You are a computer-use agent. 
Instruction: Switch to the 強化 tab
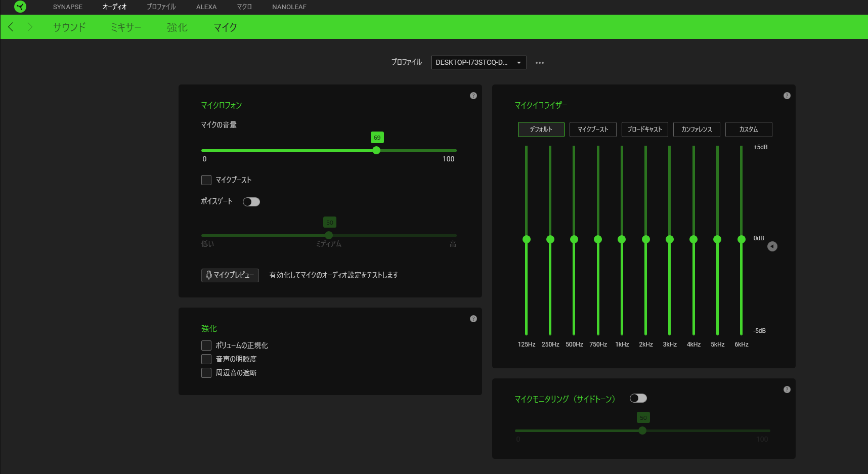177,27
